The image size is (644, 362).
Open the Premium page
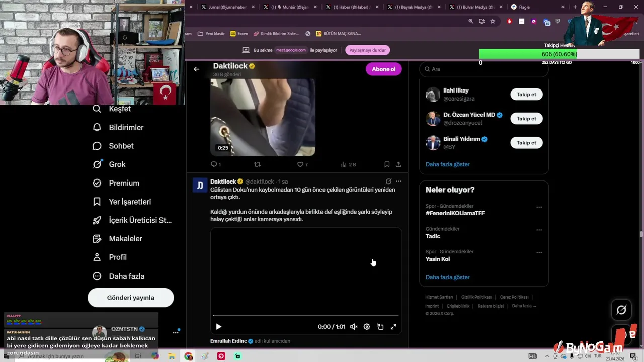[x=116, y=183]
